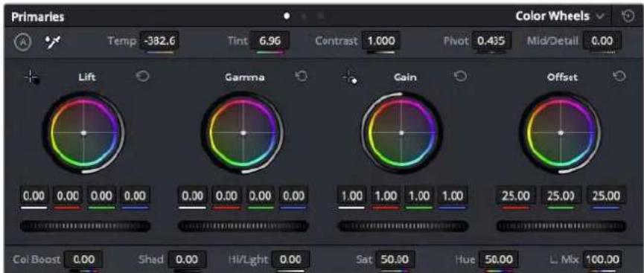The image size is (644, 273).
Task: Click center of the Lift color wheel
Action: [x=84, y=133]
